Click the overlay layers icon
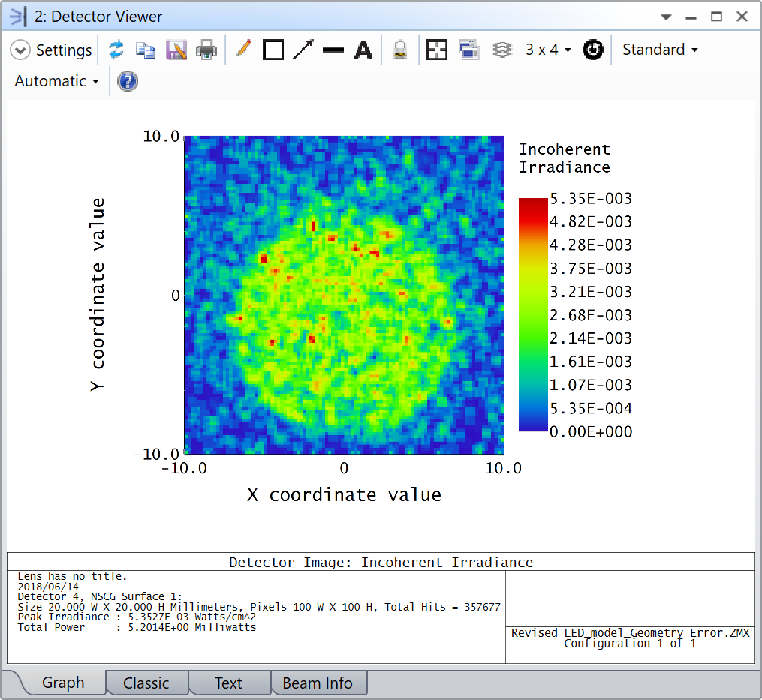The image size is (762, 700). (x=501, y=50)
